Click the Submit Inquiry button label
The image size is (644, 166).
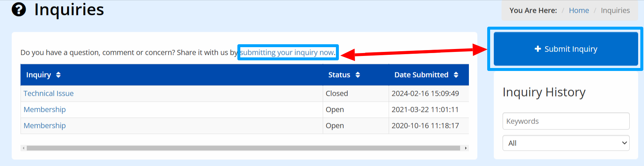[571, 49]
